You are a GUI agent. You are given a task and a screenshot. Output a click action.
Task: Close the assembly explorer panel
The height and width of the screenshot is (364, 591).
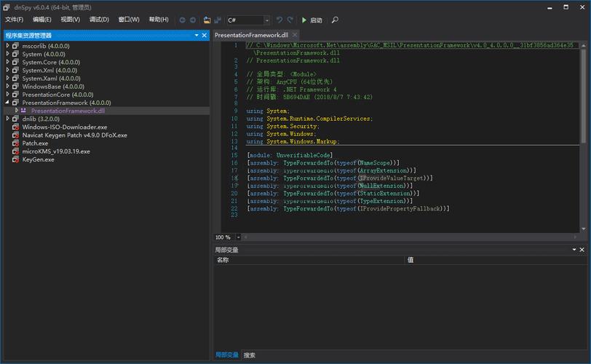205,35
